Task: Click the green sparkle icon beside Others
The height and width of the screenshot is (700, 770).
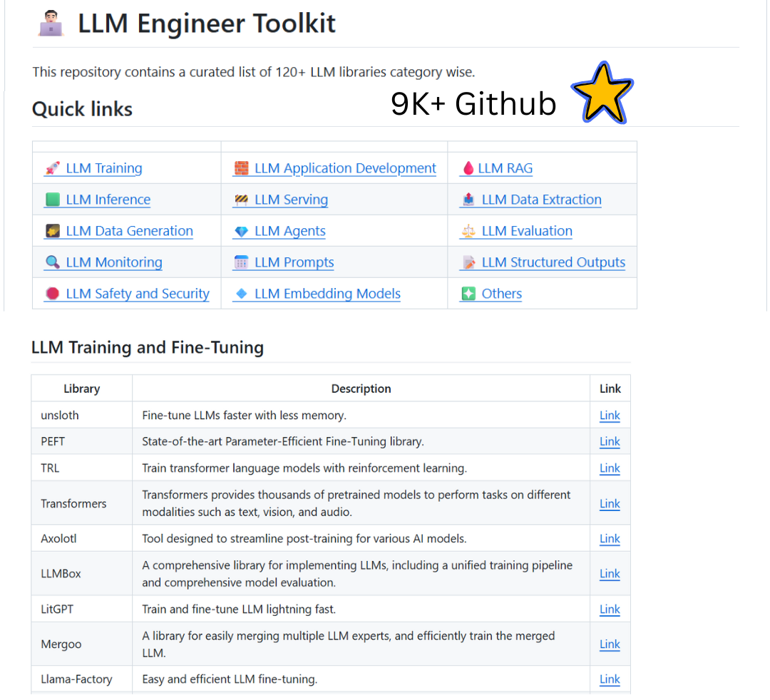Action: 468,294
